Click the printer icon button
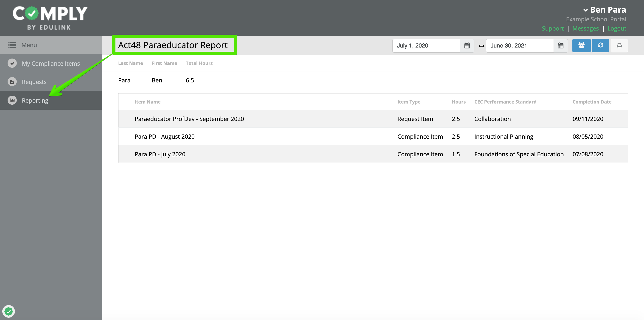This screenshot has width=644, height=320. tap(619, 46)
